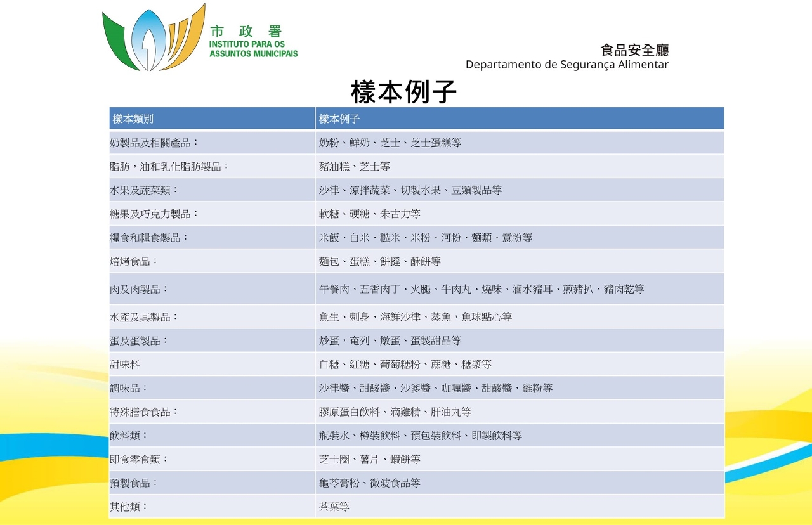Click the INSTITUTO PARA OS ASSUNTOS MUNICIPAIS text
This screenshot has height=525, width=812.
click(x=253, y=49)
